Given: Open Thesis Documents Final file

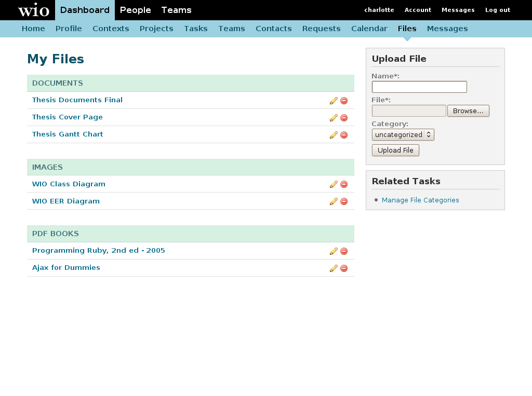Looking at the screenshot, I should (77, 100).
